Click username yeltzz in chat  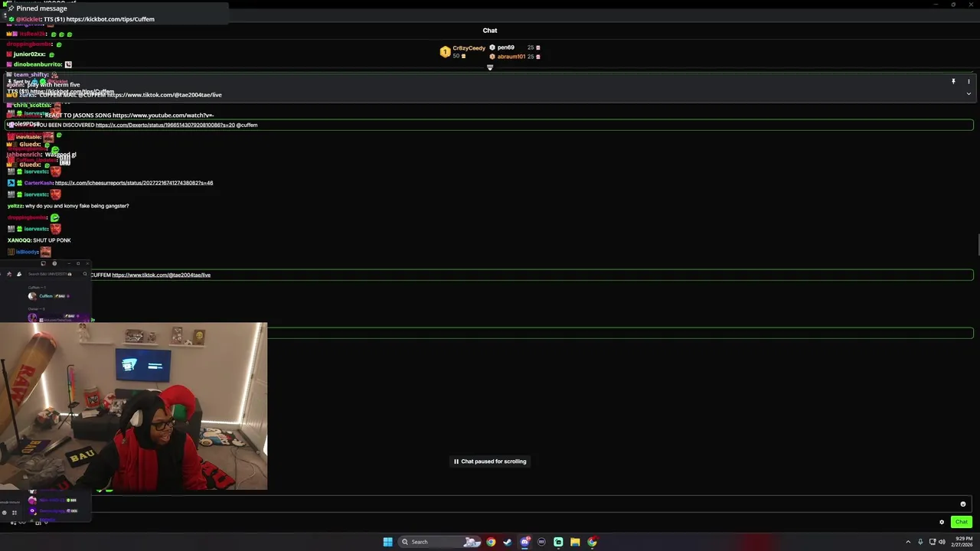coord(15,206)
